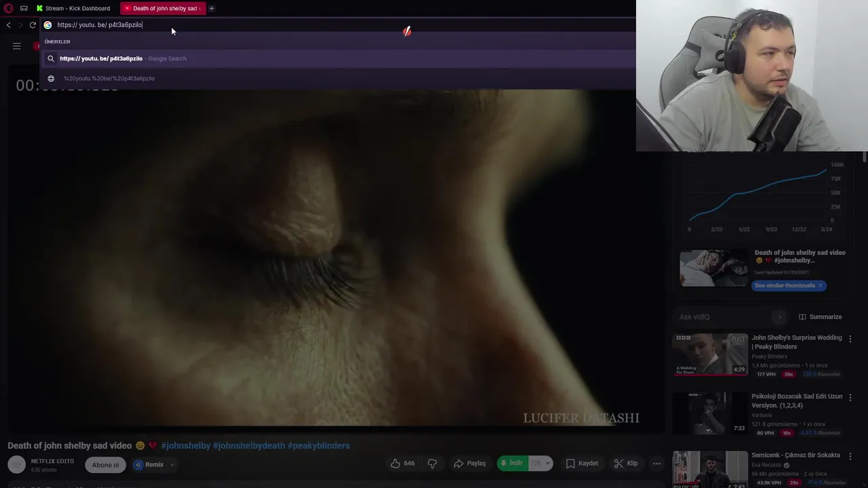Share the video via Paylaş
The width and height of the screenshot is (868, 488).
pos(470,464)
